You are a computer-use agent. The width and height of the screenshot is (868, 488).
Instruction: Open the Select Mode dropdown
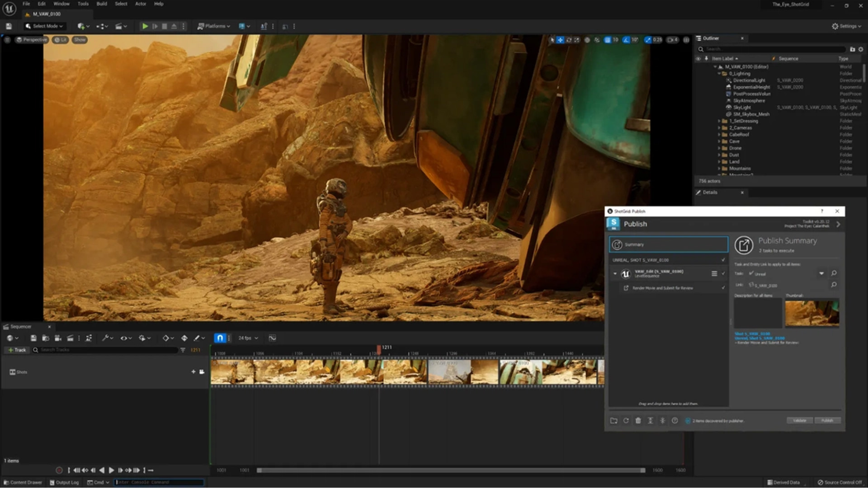44,26
